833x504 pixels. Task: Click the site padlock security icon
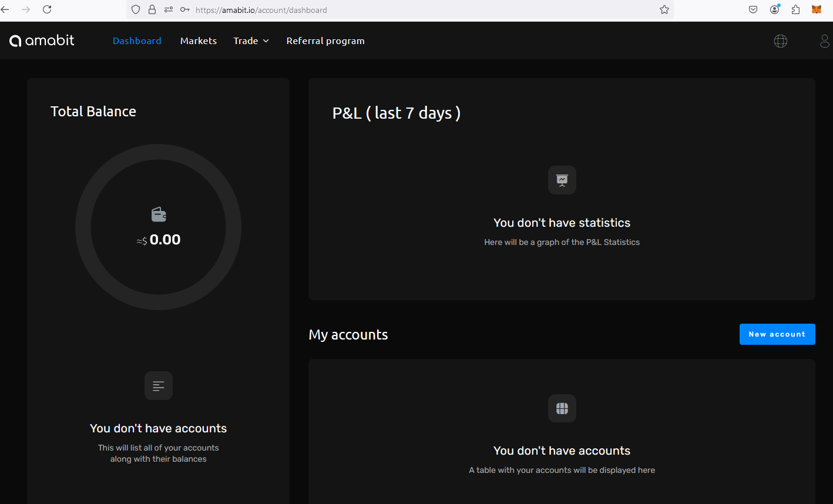click(152, 9)
